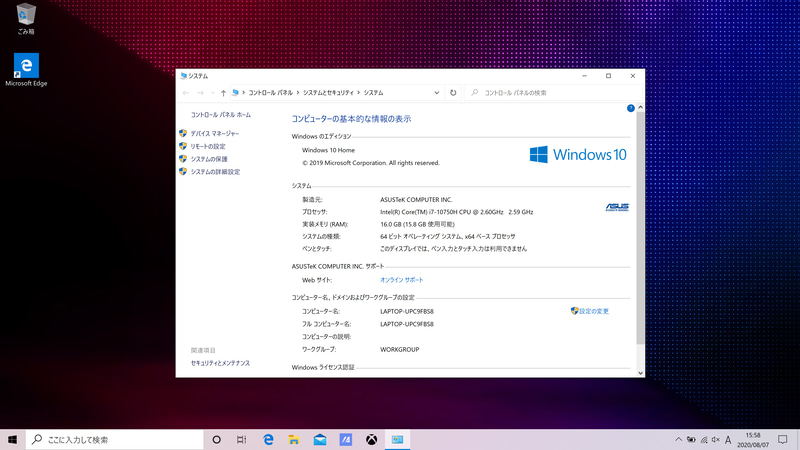Select WORKGROUP value text
800x450 pixels.
point(399,349)
